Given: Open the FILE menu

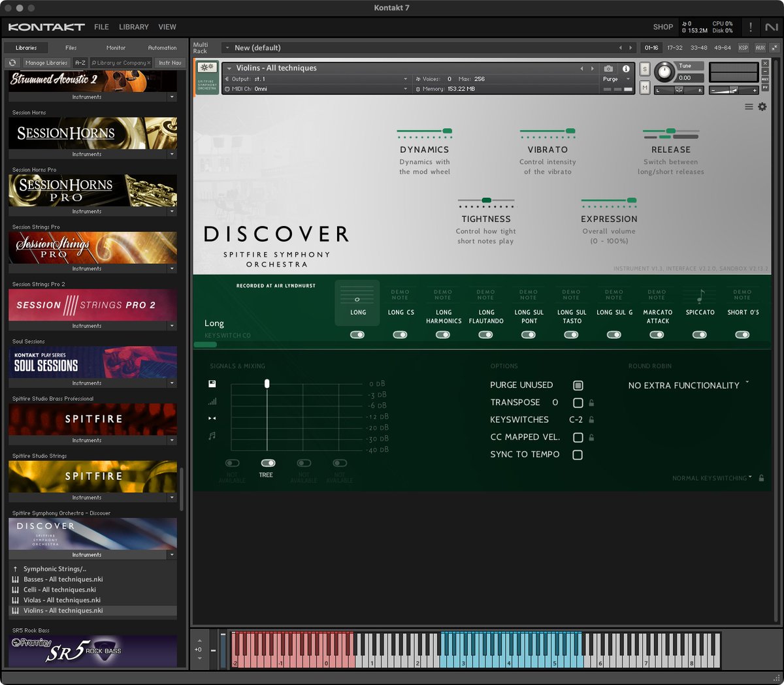Looking at the screenshot, I should tap(101, 27).
